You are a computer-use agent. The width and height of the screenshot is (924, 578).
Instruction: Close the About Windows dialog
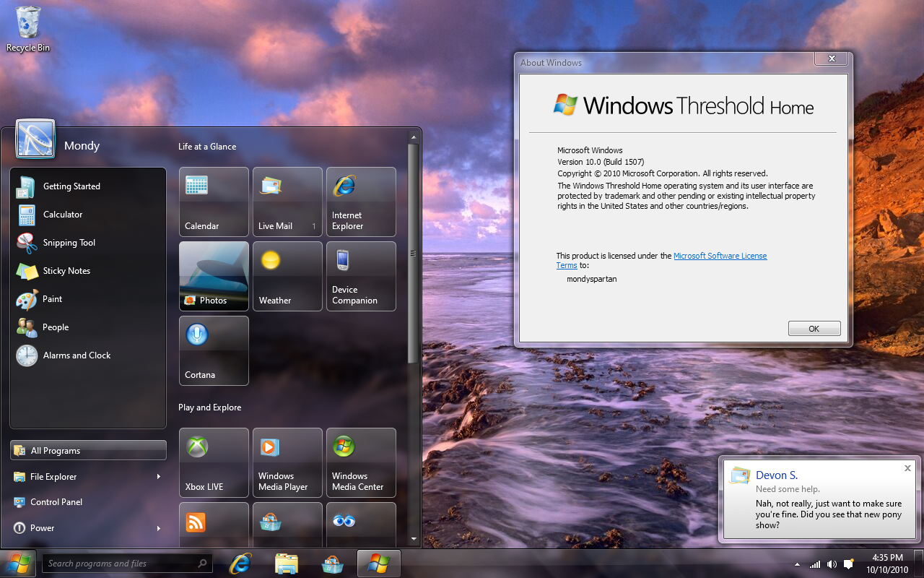(x=831, y=59)
